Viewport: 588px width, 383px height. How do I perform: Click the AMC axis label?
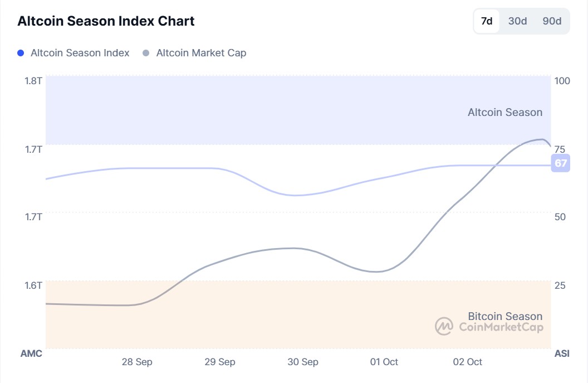[x=31, y=353]
